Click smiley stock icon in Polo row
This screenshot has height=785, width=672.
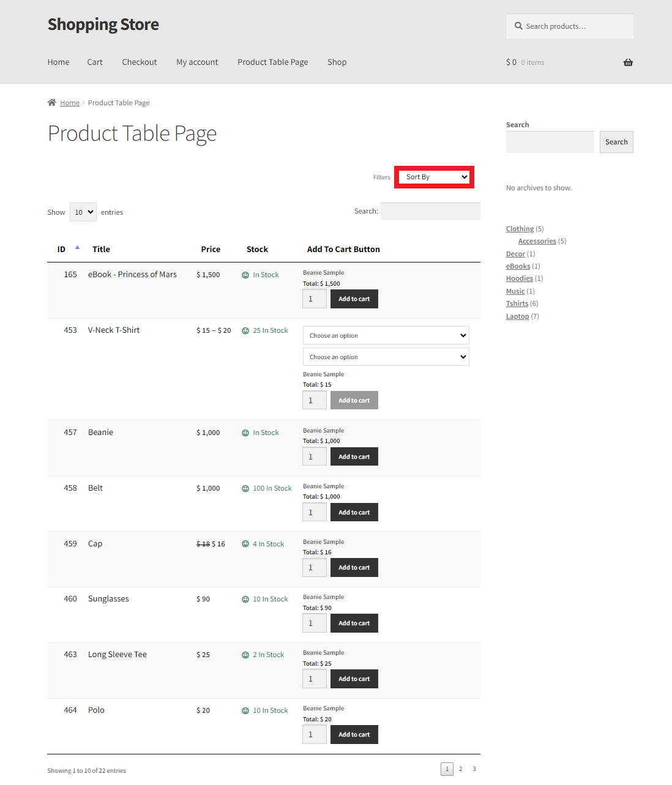tap(245, 711)
